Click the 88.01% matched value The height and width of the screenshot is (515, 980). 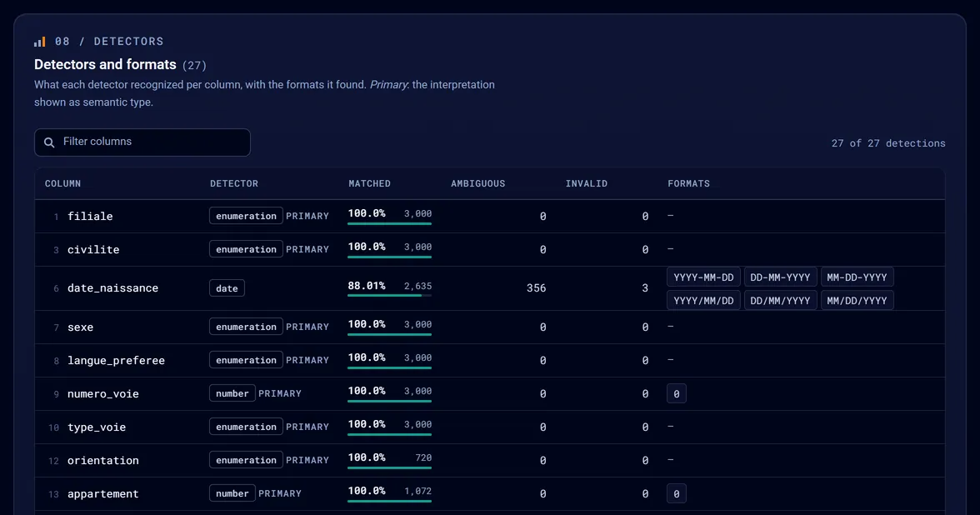(367, 286)
